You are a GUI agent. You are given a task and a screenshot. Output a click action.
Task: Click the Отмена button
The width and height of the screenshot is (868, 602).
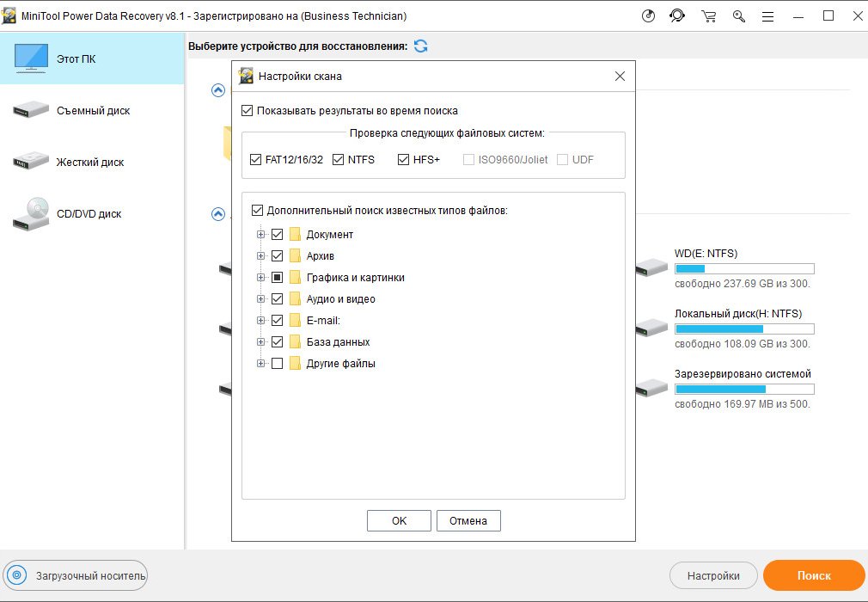(x=468, y=520)
